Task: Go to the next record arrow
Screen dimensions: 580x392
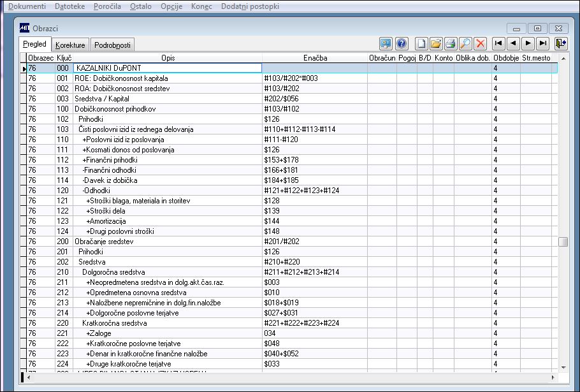Action: [528, 43]
